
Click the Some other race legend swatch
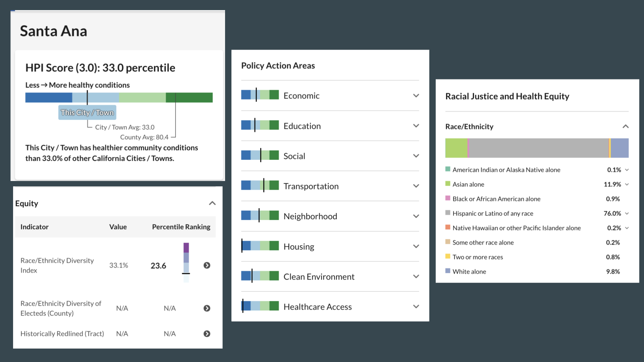(x=448, y=242)
